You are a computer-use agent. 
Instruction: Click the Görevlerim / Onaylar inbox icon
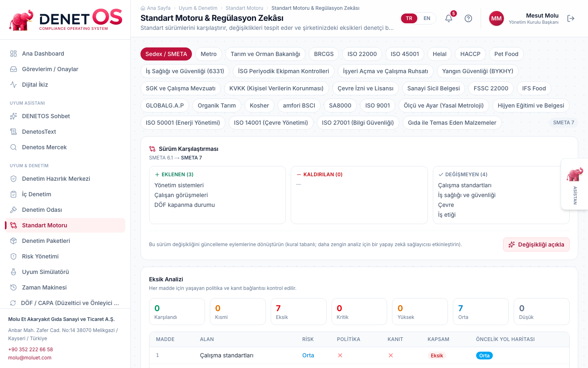click(x=13, y=69)
